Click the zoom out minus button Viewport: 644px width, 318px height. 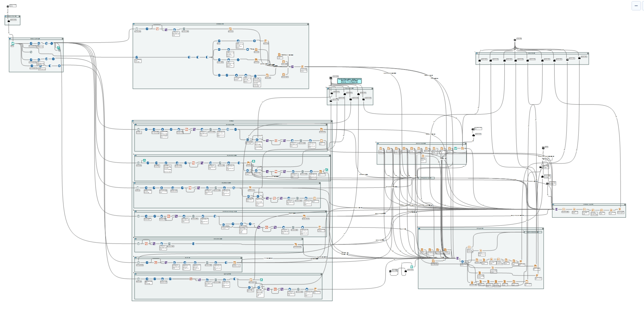click(636, 6)
